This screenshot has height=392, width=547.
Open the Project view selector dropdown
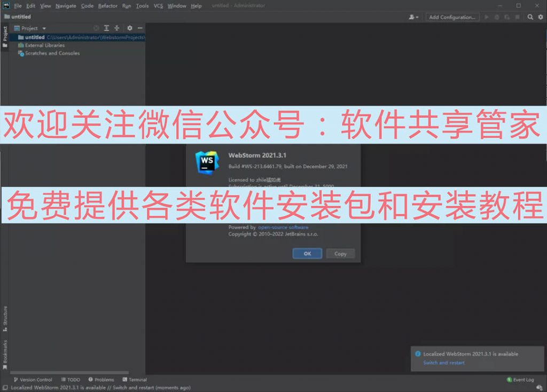point(30,28)
